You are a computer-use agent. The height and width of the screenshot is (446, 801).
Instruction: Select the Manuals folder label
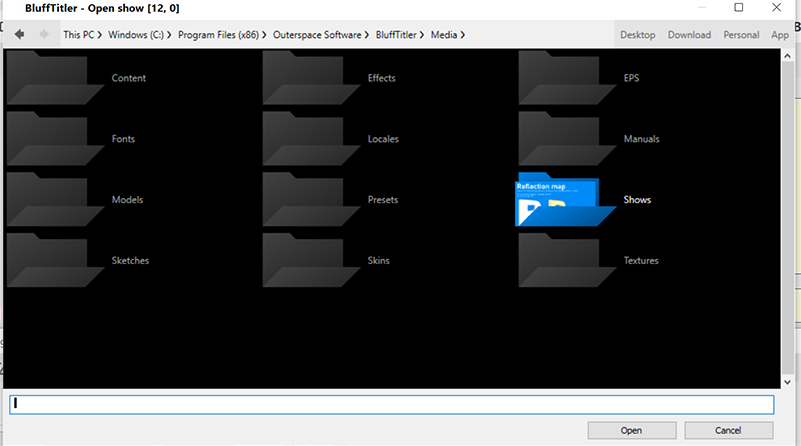[642, 139]
